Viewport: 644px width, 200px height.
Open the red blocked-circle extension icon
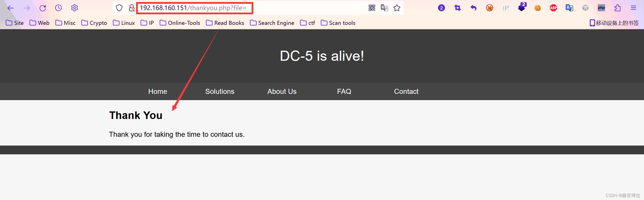[489, 8]
